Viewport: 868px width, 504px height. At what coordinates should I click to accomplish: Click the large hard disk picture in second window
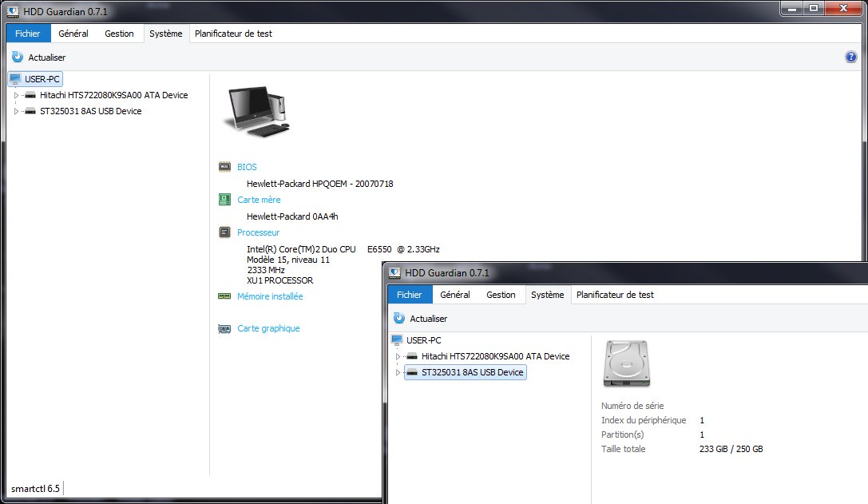click(x=627, y=364)
